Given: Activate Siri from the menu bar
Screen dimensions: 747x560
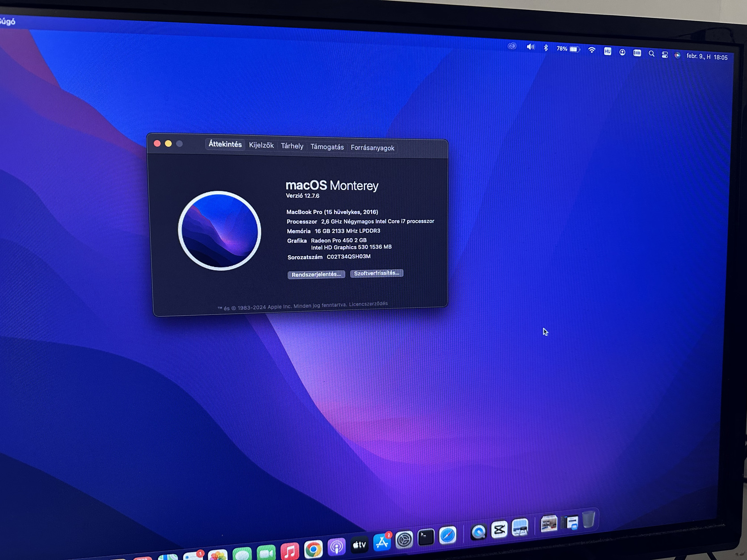Looking at the screenshot, I should coord(677,55).
